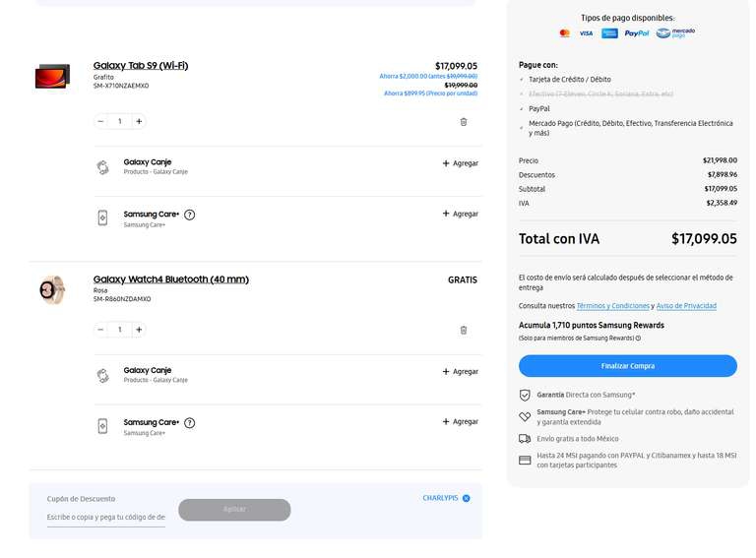Add Samsung Care+ to Galaxy Tab S9
The width and height of the screenshot is (756, 558).
(x=461, y=214)
